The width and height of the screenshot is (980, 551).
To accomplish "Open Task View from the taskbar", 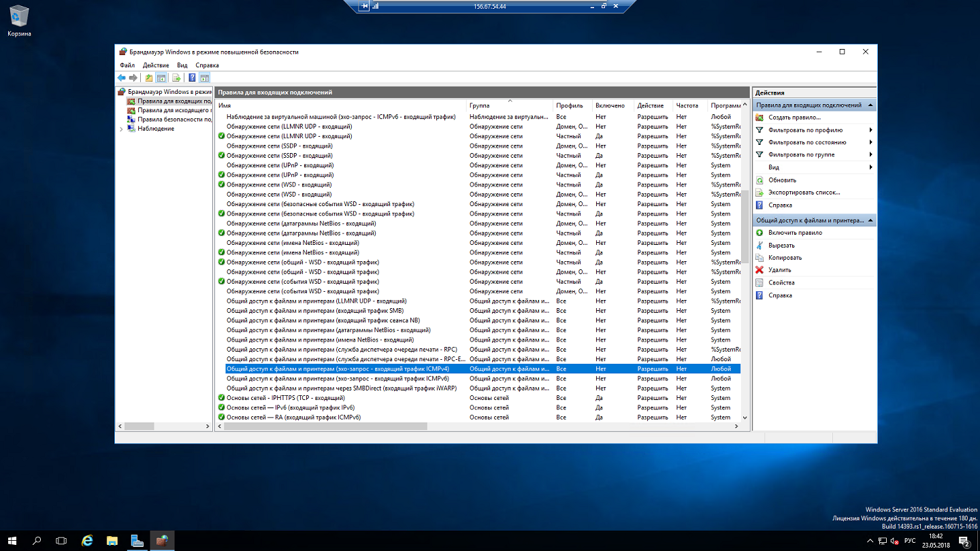I will (61, 541).
